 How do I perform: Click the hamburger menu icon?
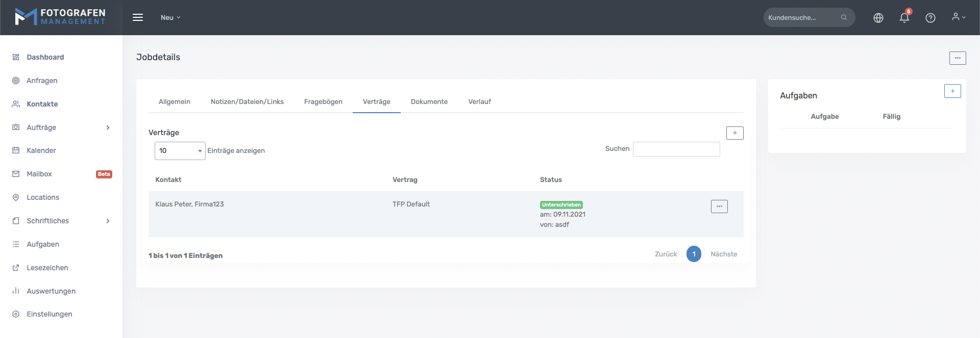pos(137,17)
